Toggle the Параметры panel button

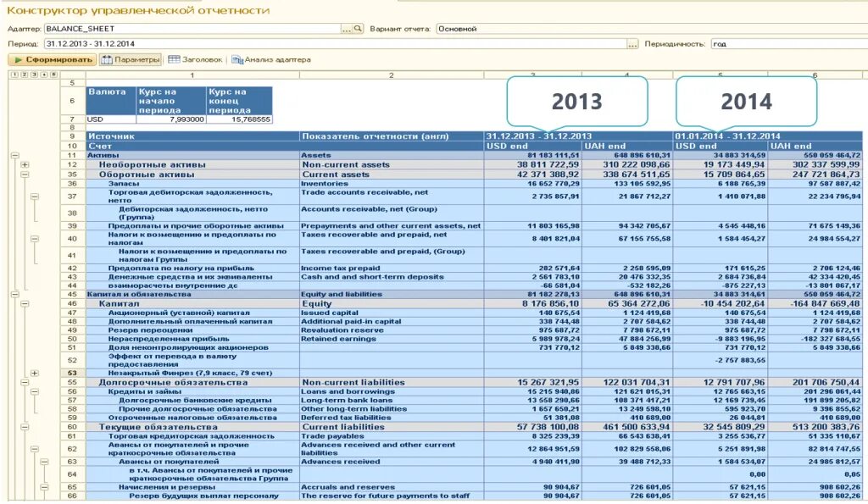[131, 60]
